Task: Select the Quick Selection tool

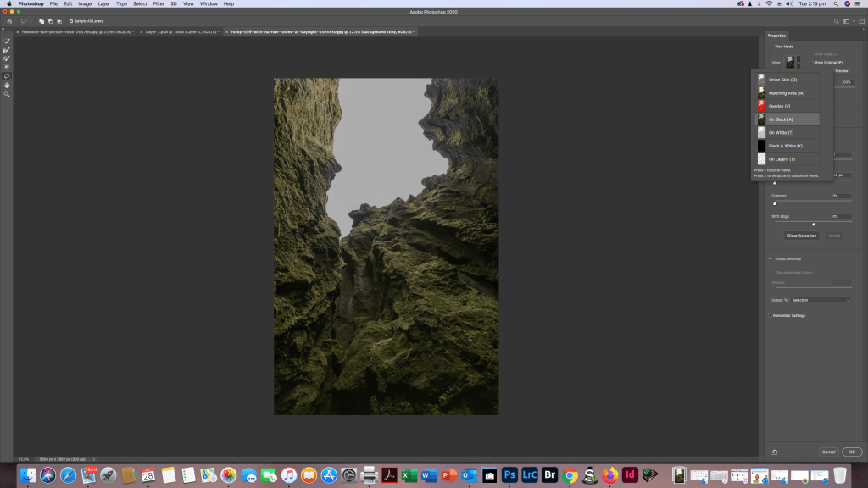Action: click(7, 41)
